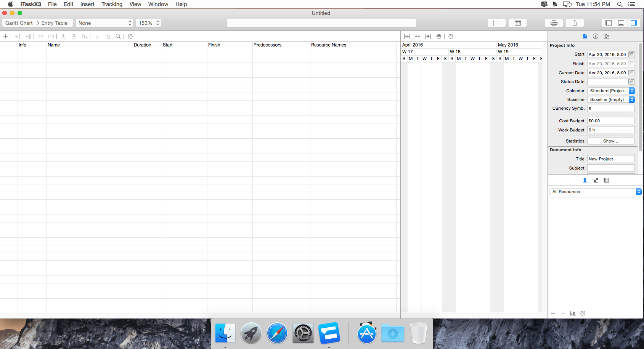The height and width of the screenshot is (349, 644).
Task: Click the Cost Budget field
Action: [x=611, y=121]
